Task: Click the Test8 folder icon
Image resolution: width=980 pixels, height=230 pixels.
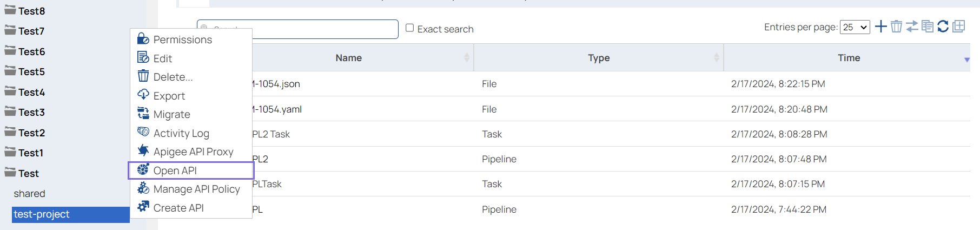Action: [x=10, y=10]
